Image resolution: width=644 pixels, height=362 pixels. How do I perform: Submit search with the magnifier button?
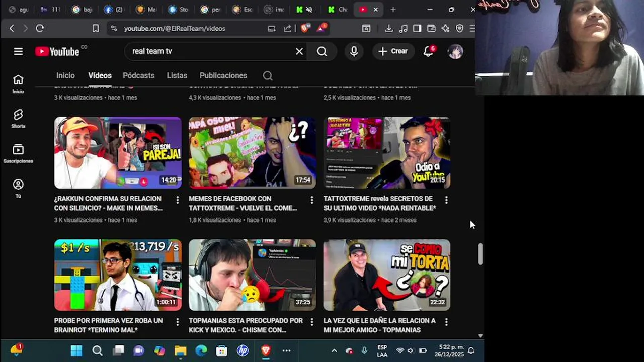[322, 51]
